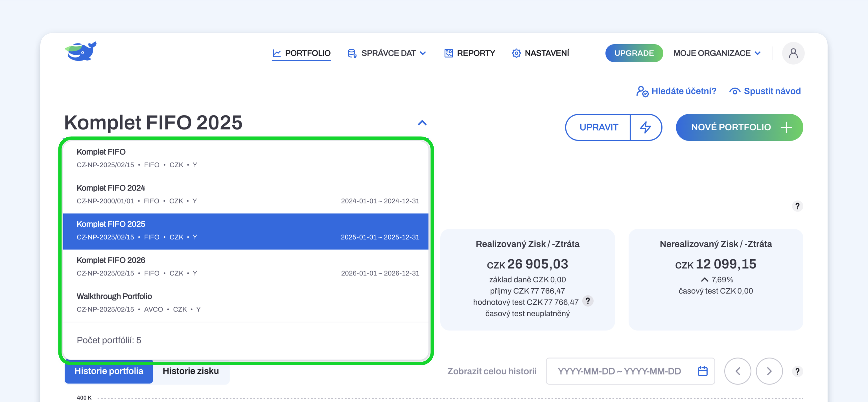868x402 pixels.
Task: Go to next period with right arrow
Action: (769, 371)
